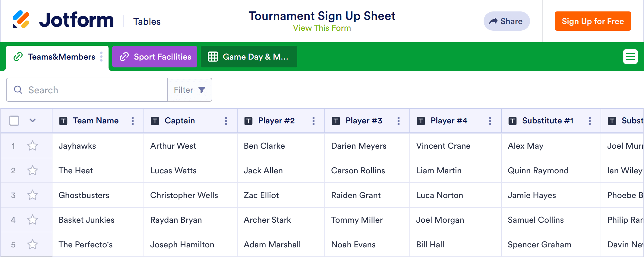Open the View This Form link
The height and width of the screenshot is (257, 644).
click(322, 28)
